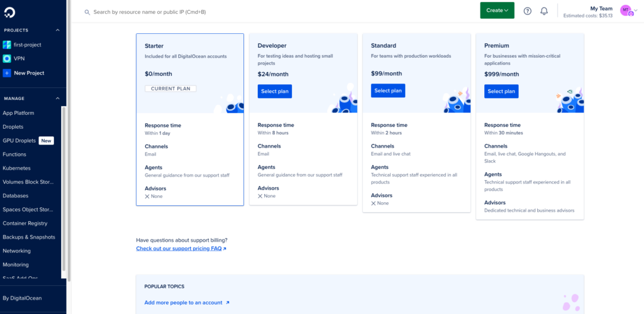Select plan for Premium tier

pyautogui.click(x=501, y=92)
